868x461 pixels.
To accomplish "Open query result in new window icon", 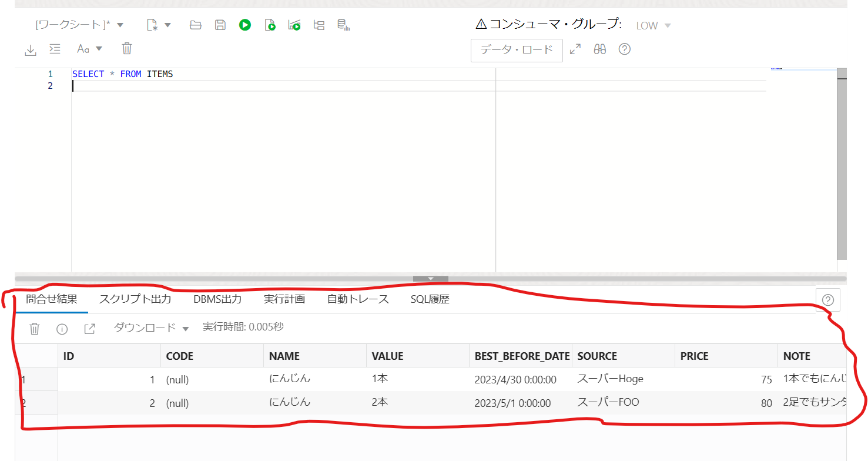I will (x=89, y=329).
